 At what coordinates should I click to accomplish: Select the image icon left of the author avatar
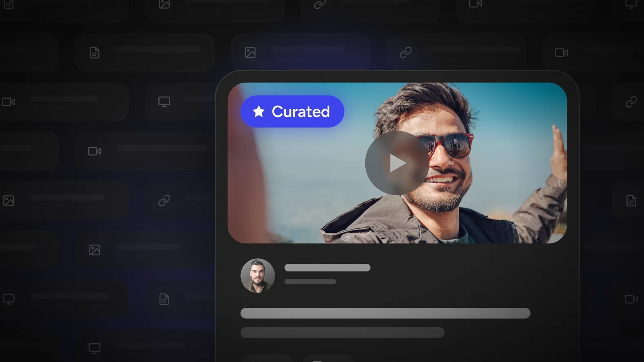click(94, 250)
